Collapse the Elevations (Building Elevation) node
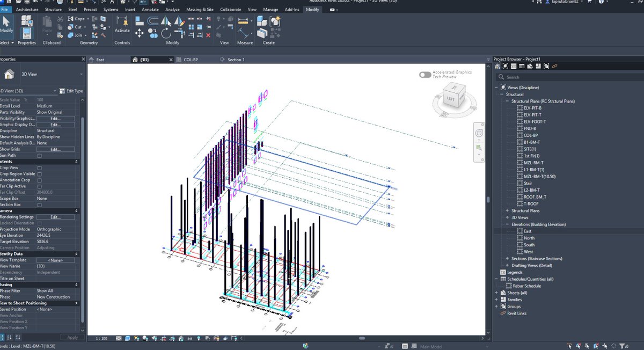 point(507,224)
